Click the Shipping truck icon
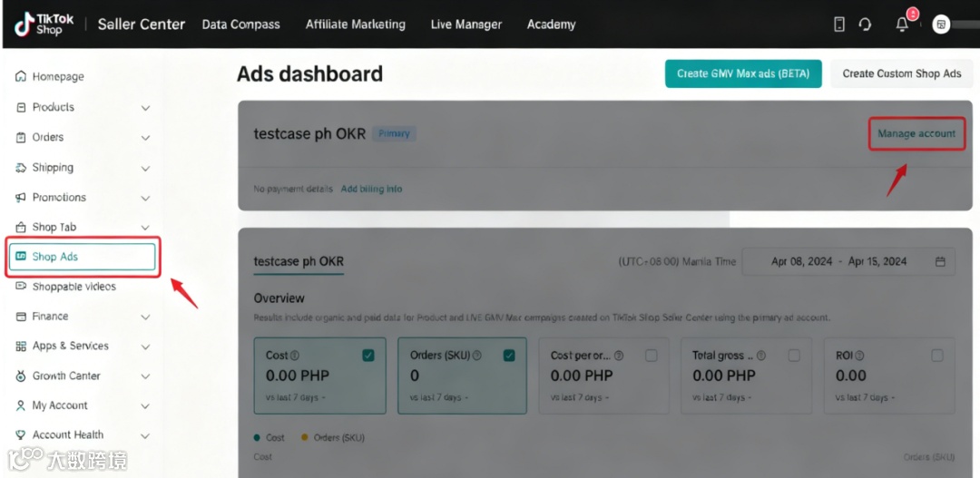The image size is (980, 478). tap(21, 168)
